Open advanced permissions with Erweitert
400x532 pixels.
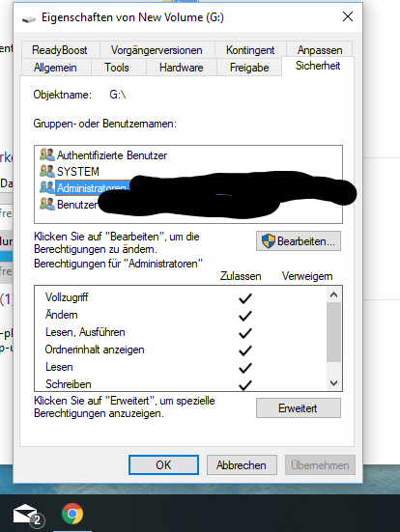click(299, 408)
